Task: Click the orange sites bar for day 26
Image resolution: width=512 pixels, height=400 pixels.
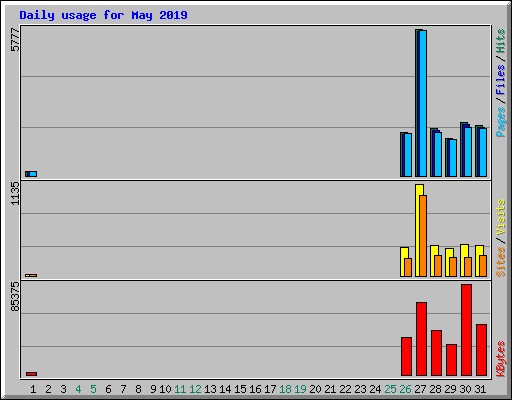Action: pyautogui.click(x=408, y=267)
